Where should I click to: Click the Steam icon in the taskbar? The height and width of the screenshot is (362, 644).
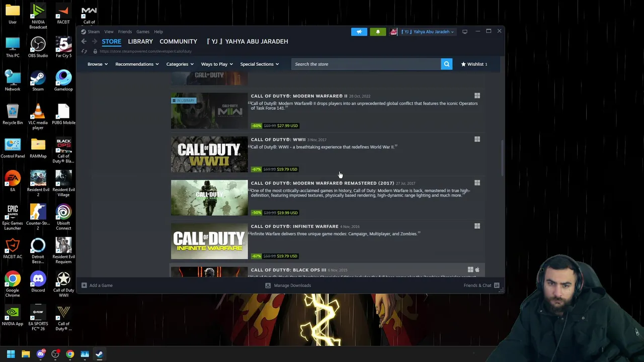(x=99, y=354)
